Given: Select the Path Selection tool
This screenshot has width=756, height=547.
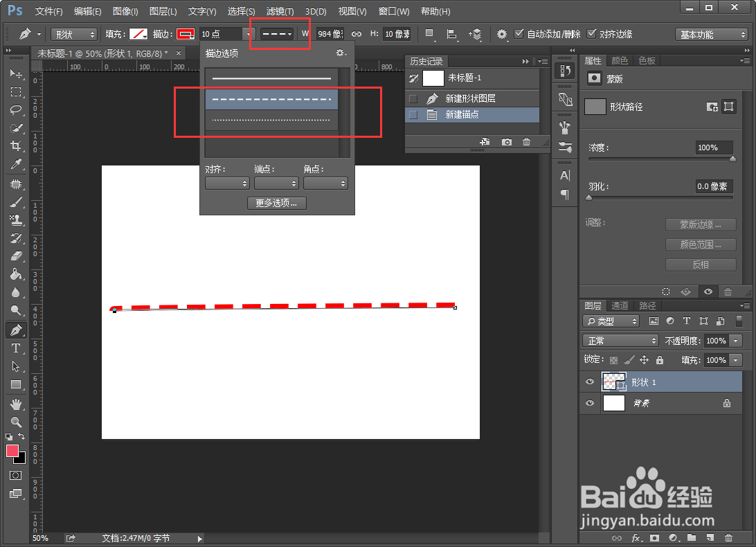Looking at the screenshot, I should pos(16,366).
